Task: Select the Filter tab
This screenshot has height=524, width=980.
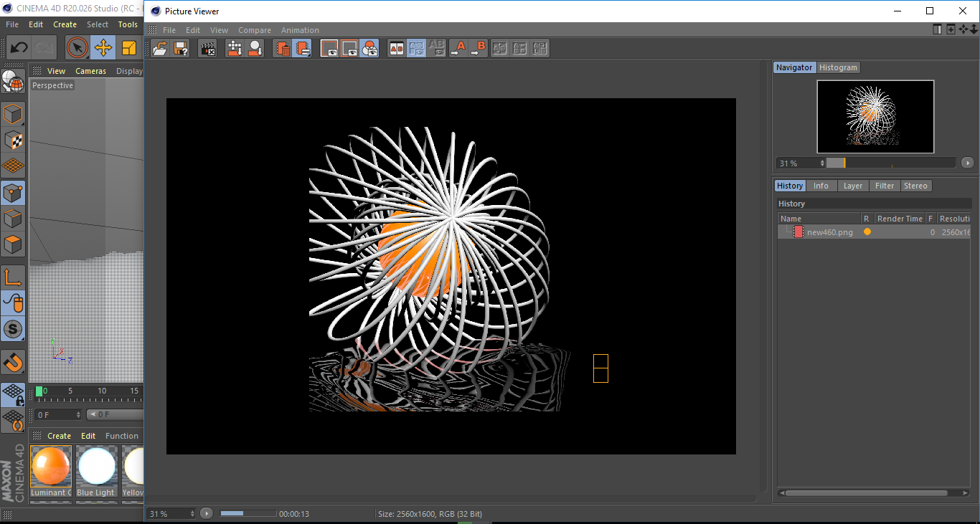Action: click(x=885, y=186)
